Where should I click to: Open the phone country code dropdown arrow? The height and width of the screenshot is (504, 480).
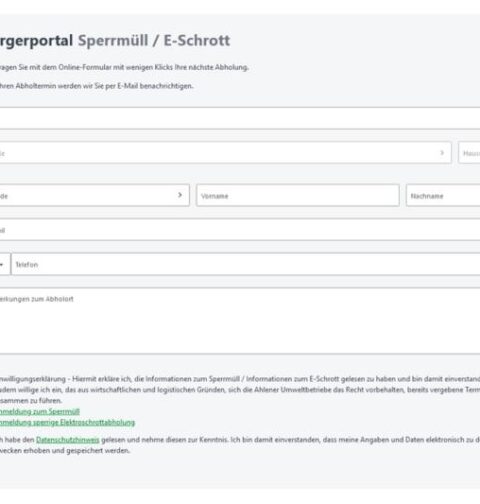tap(2, 265)
